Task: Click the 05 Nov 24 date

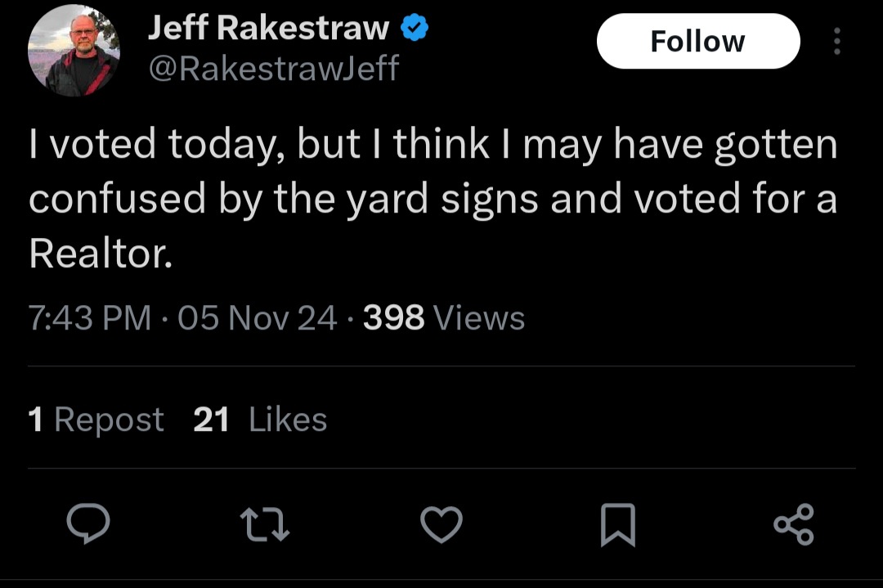Action: (x=258, y=317)
